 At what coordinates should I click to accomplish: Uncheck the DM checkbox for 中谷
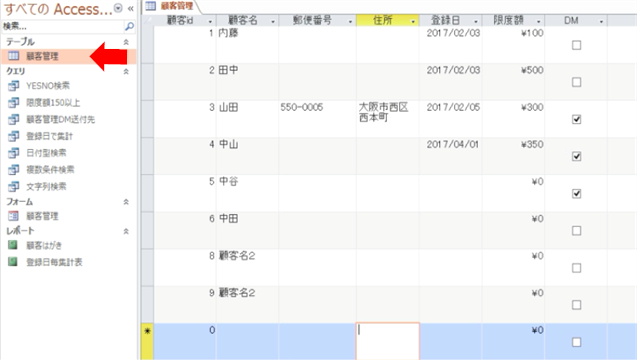(x=576, y=194)
